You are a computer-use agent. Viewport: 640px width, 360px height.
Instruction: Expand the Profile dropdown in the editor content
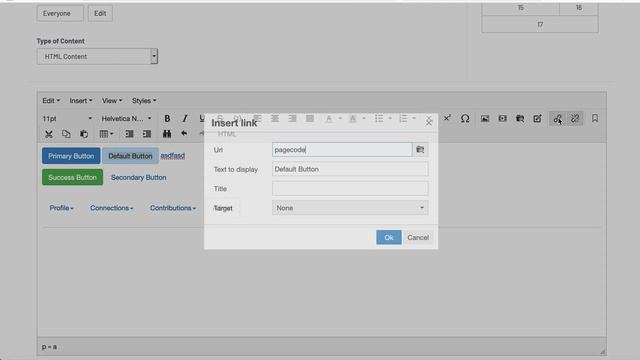(x=61, y=208)
